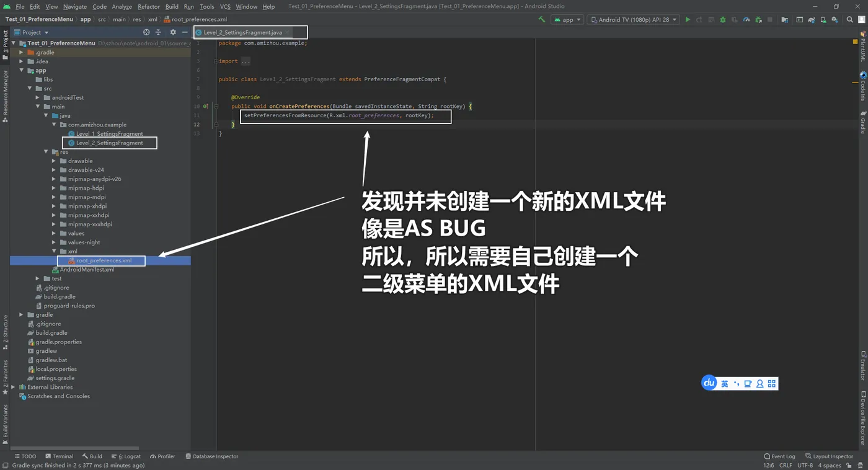
Task: Switch to Level_2_SettingsFragment.java tab
Action: coord(242,32)
